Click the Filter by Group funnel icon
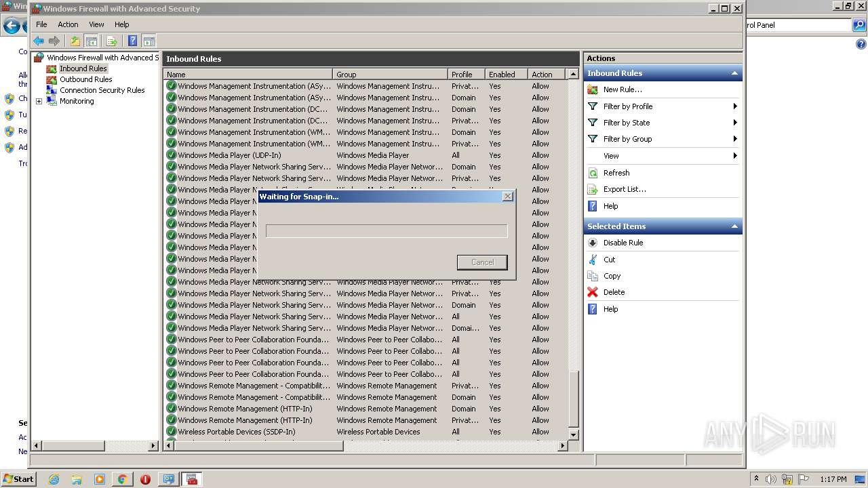This screenshot has width=868, height=488. [593, 139]
